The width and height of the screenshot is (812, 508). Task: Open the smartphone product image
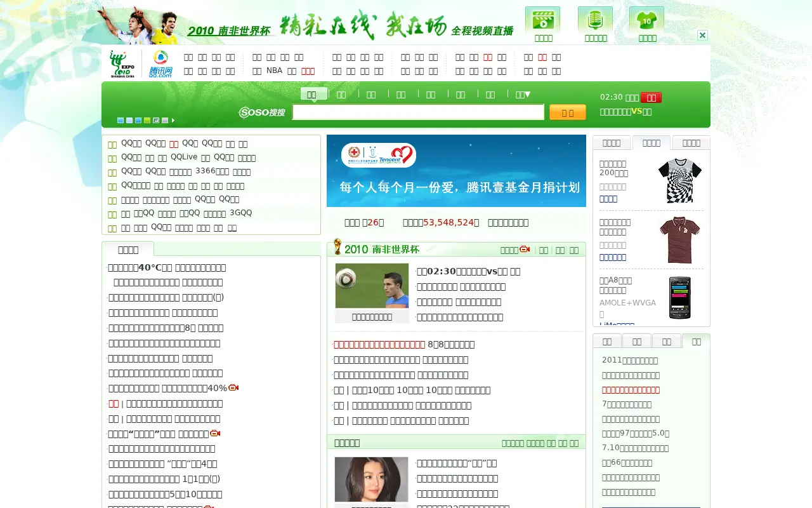pyautogui.click(x=679, y=298)
